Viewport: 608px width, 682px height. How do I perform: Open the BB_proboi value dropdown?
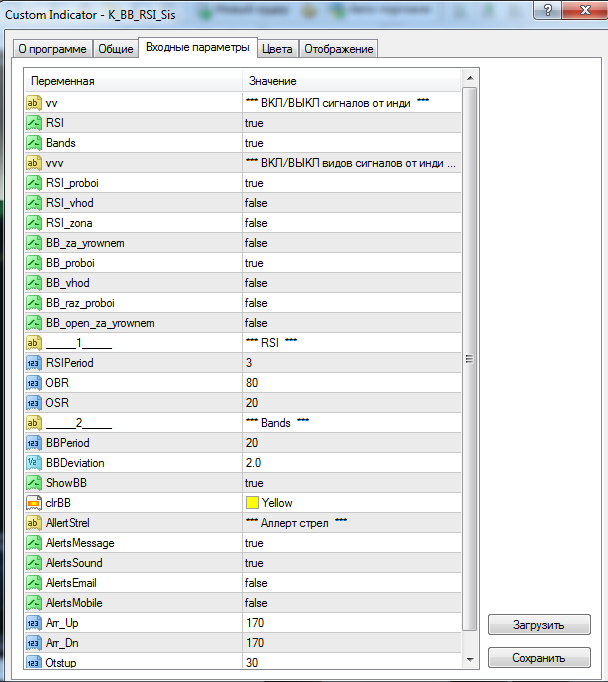[x=350, y=263]
